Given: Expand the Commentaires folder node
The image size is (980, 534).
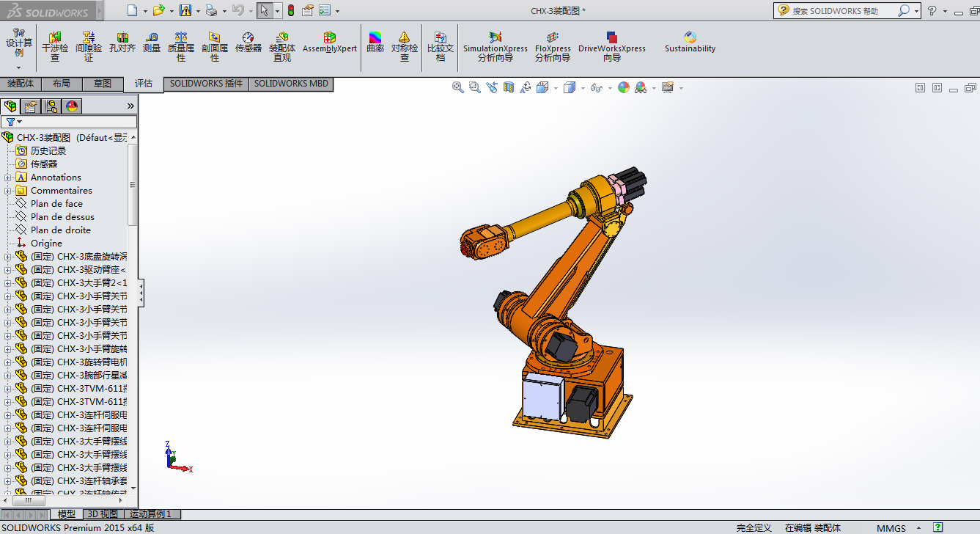Looking at the screenshot, I should (8, 191).
